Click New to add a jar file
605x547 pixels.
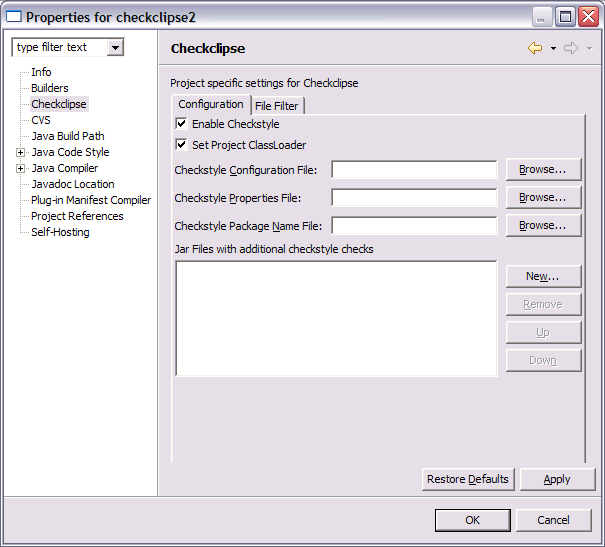coord(543,276)
